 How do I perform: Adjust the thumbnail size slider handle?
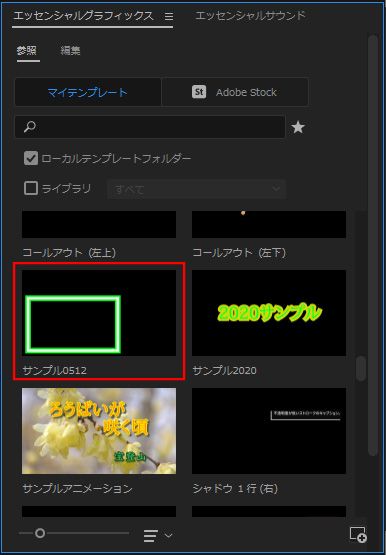click(x=40, y=533)
